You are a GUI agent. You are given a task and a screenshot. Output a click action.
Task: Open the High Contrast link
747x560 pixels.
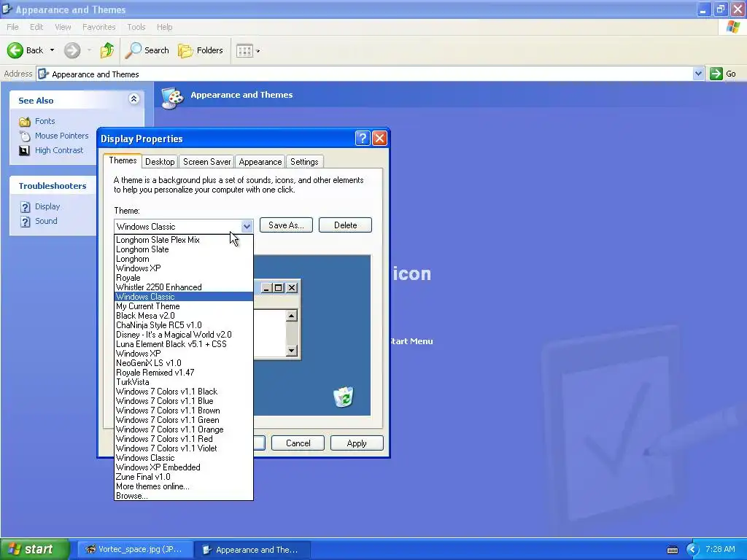point(59,150)
